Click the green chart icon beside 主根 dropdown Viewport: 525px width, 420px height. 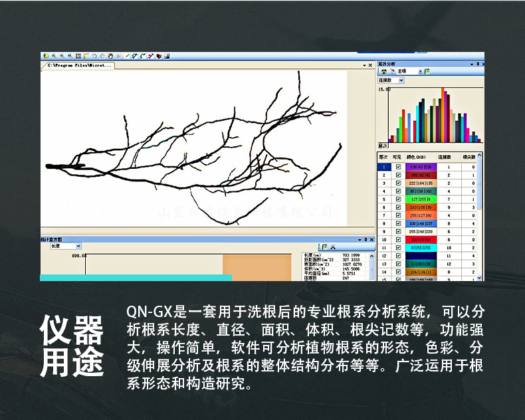(427, 71)
